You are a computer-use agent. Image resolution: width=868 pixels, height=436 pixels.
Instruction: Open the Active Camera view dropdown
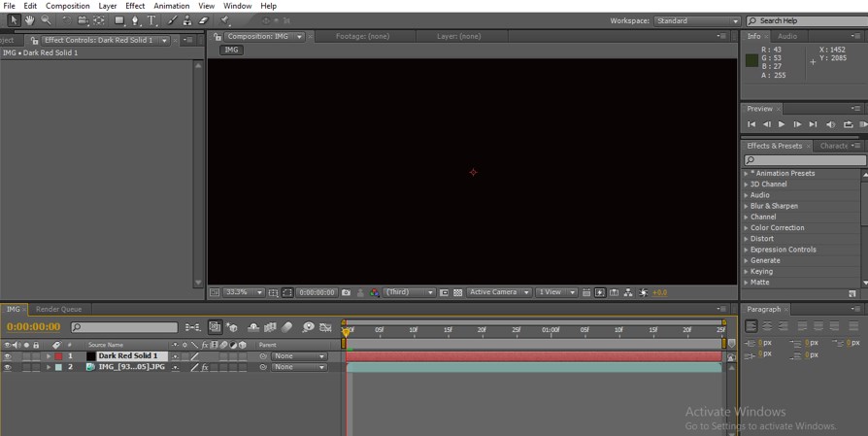[498, 292]
